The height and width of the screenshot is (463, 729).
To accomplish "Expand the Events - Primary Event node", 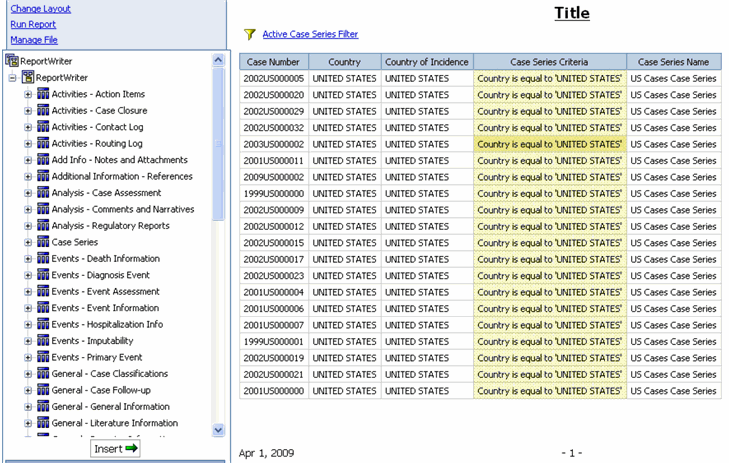I will tap(28, 357).
